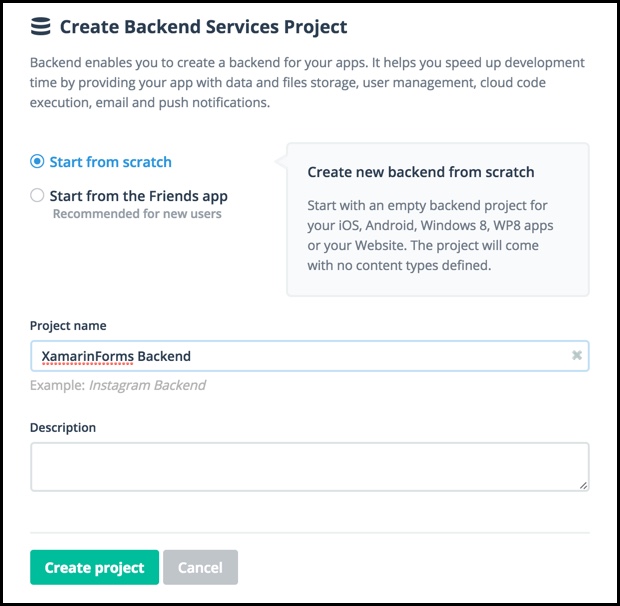Focus the Project name text field

click(x=310, y=356)
